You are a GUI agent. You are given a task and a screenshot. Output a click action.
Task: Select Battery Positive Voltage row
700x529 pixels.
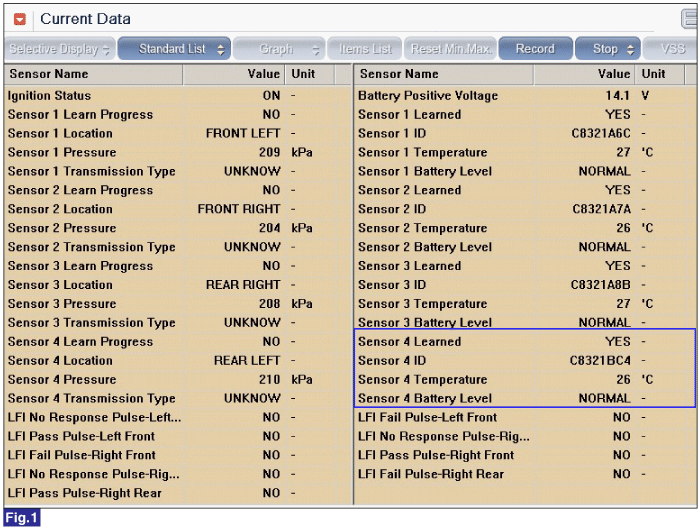[525, 96]
